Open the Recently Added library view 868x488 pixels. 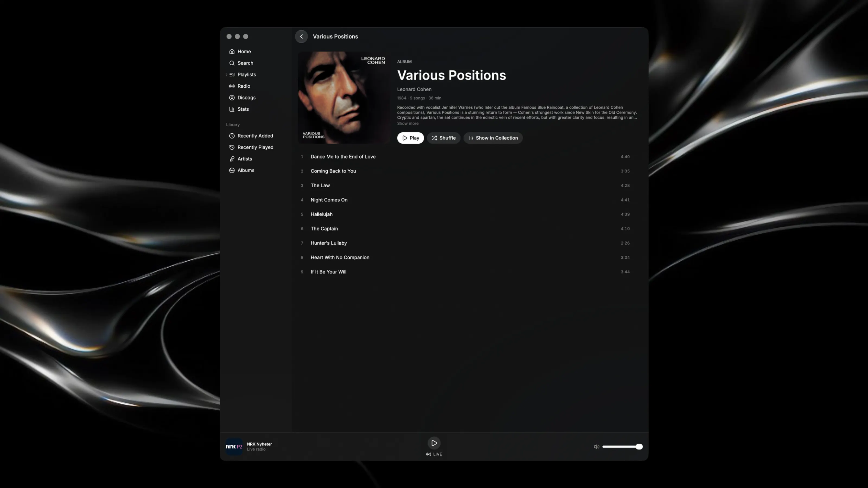pos(255,136)
